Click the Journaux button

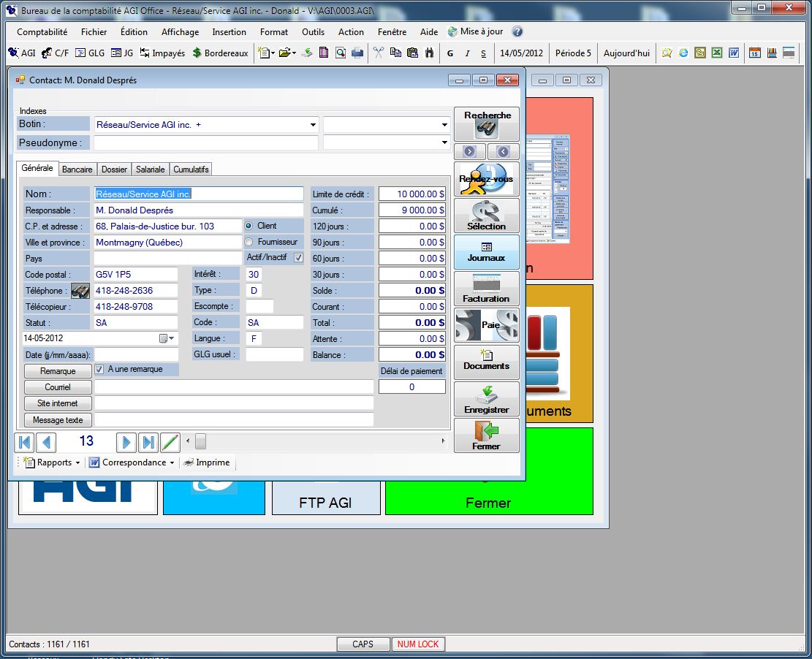[487, 252]
